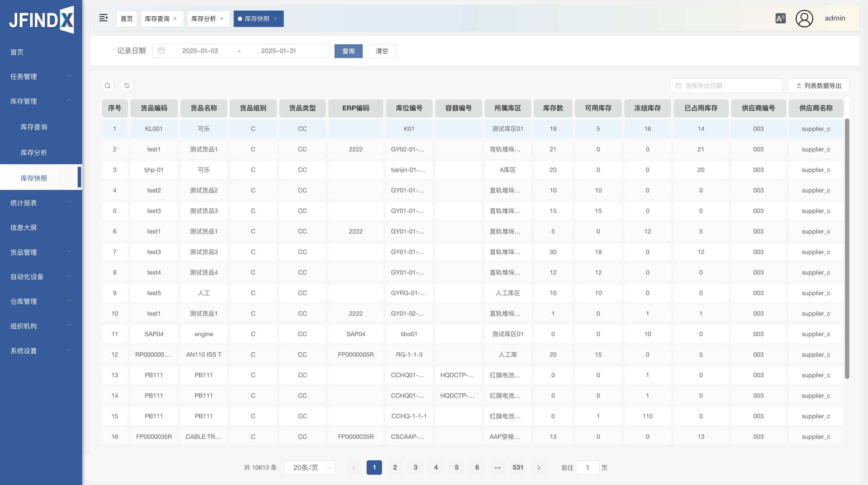
Task: Go to page 3 in pagination
Action: pos(415,467)
